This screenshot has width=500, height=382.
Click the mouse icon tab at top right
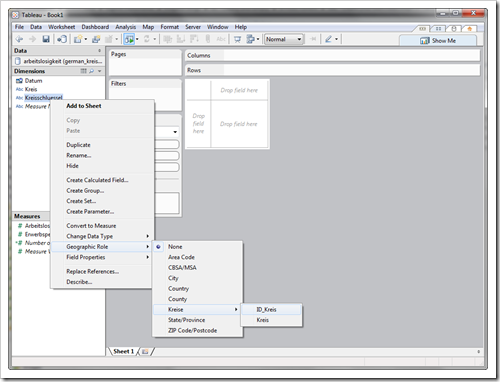454,29
